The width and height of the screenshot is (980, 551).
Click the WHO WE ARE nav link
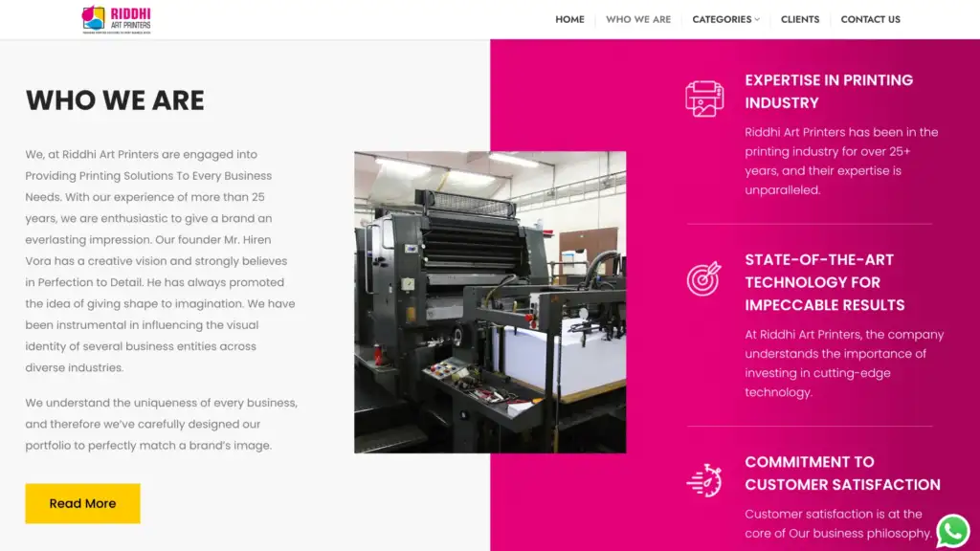point(638,18)
